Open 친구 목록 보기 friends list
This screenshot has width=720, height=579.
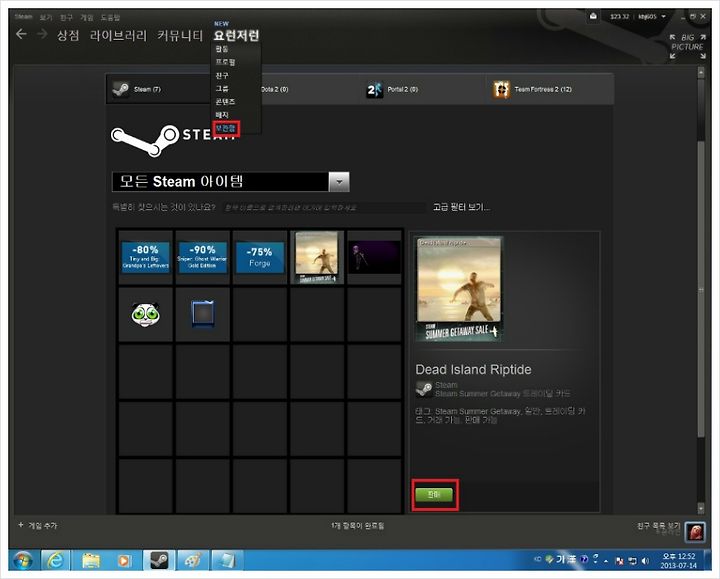[658, 526]
